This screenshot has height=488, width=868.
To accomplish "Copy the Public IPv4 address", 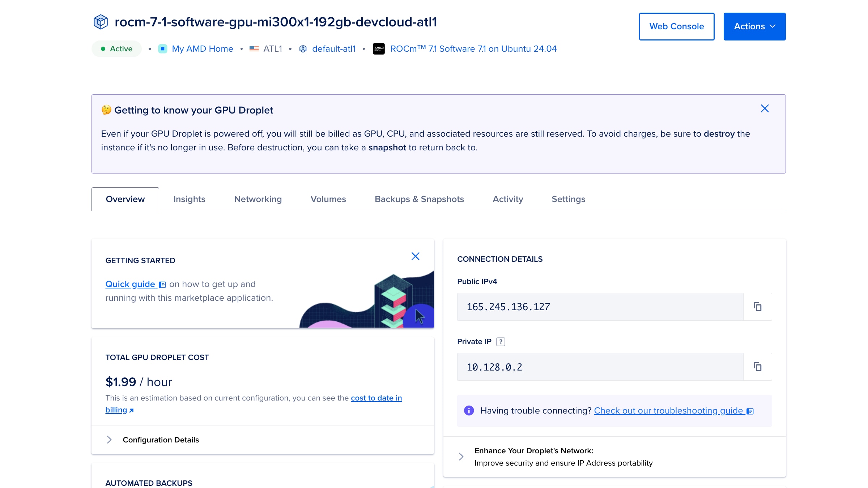I will [757, 307].
